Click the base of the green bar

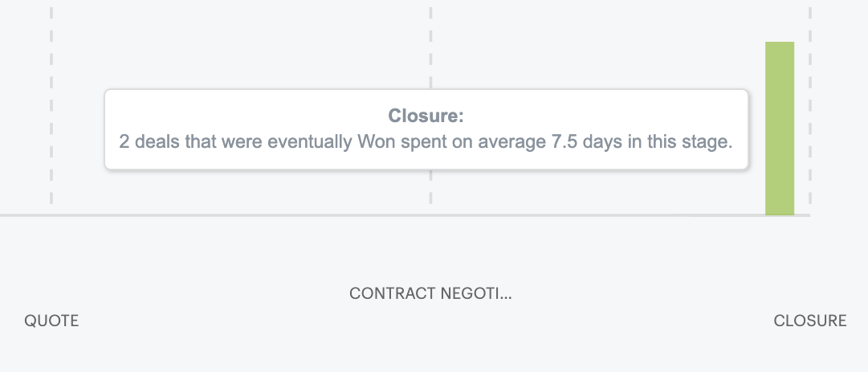pos(779,212)
